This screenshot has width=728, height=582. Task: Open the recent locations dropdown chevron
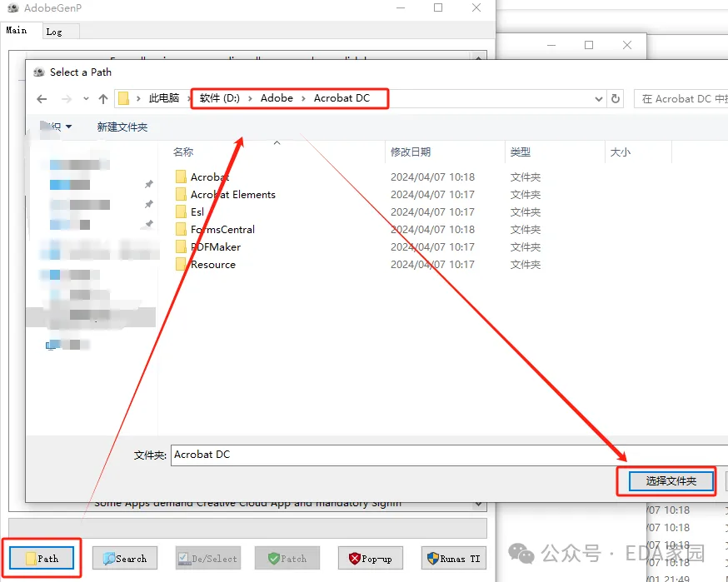[x=86, y=98]
